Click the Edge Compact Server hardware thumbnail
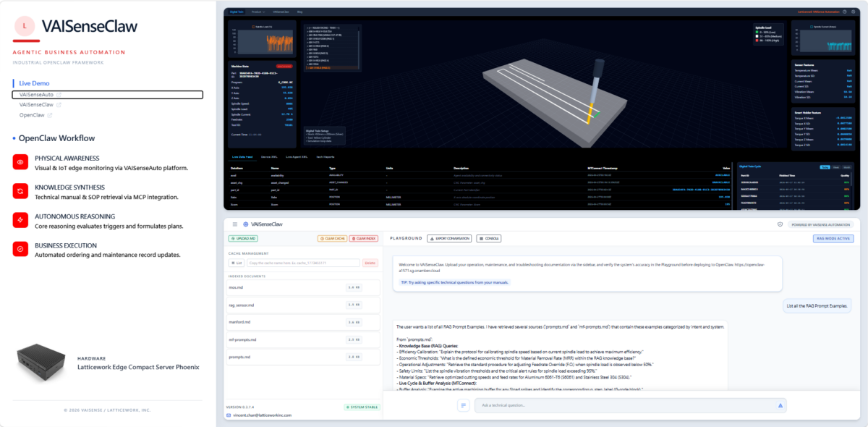868x427 pixels. [x=41, y=362]
